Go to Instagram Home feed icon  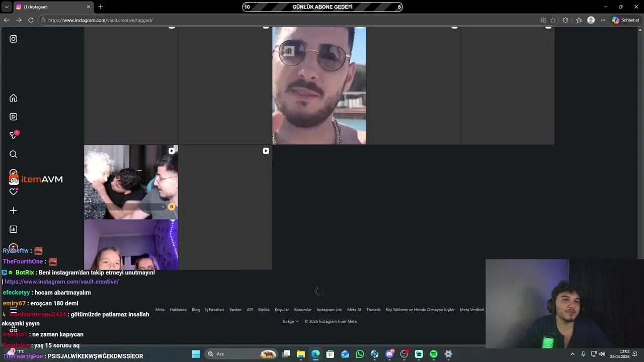click(14, 98)
